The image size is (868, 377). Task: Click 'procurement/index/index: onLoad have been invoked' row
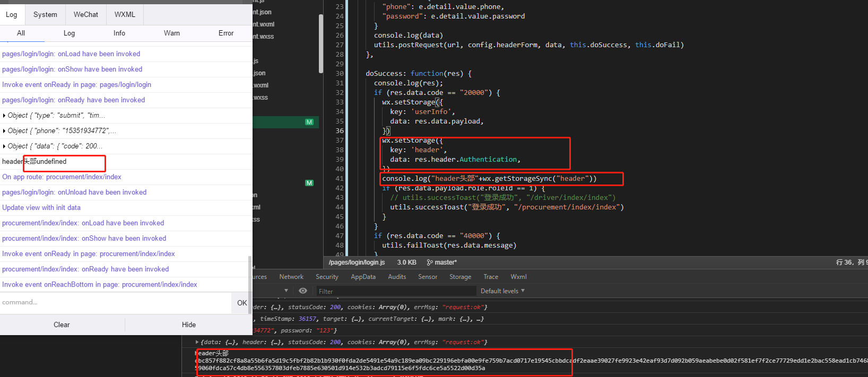click(126, 223)
